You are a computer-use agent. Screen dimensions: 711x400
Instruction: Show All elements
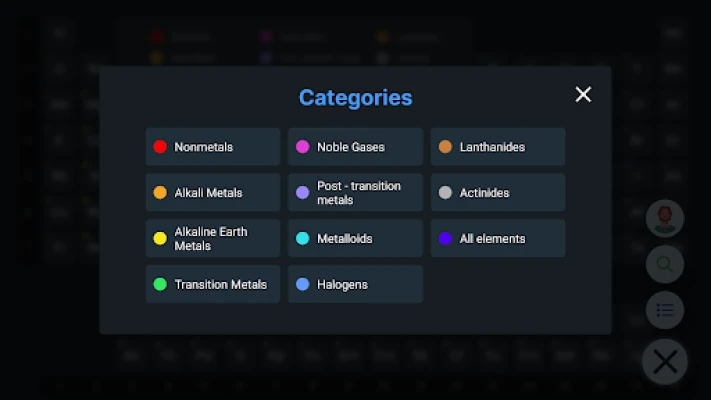tap(498, 239)
